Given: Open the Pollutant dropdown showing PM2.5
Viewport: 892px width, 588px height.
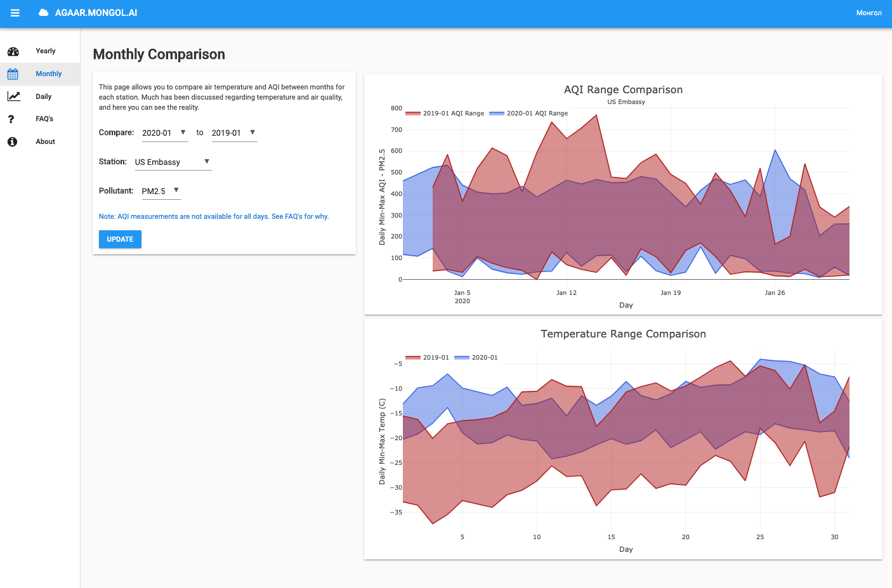Looking at the screenshot, I should pyautogui.click(x=161, y=191).
